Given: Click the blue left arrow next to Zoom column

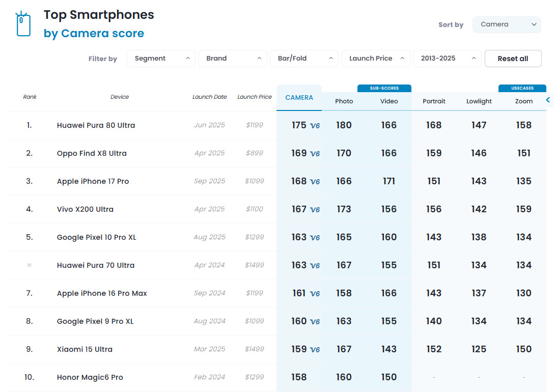Looking at the screenshot, I should click(x=548, y=100).
